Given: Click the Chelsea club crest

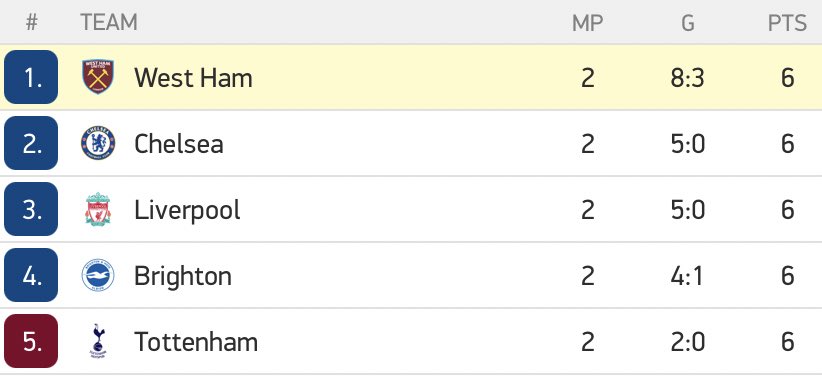Looking at the screenshot, I should tap(98, 143).
